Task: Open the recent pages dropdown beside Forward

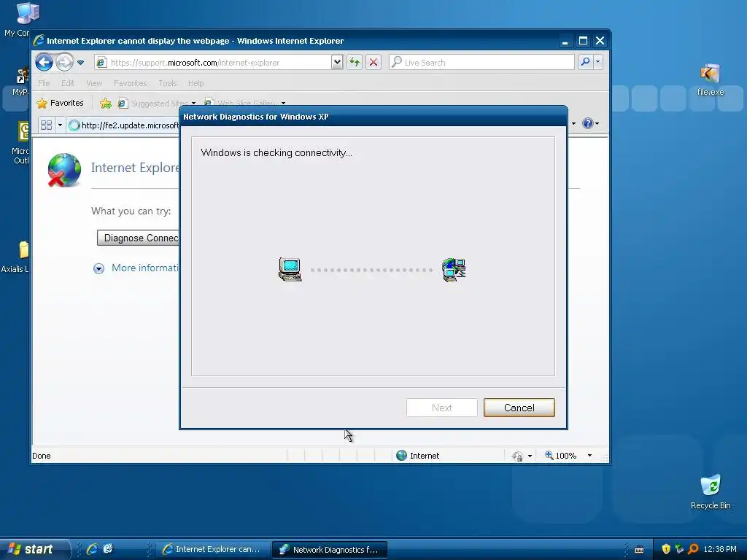Action: tap(80, 63)
